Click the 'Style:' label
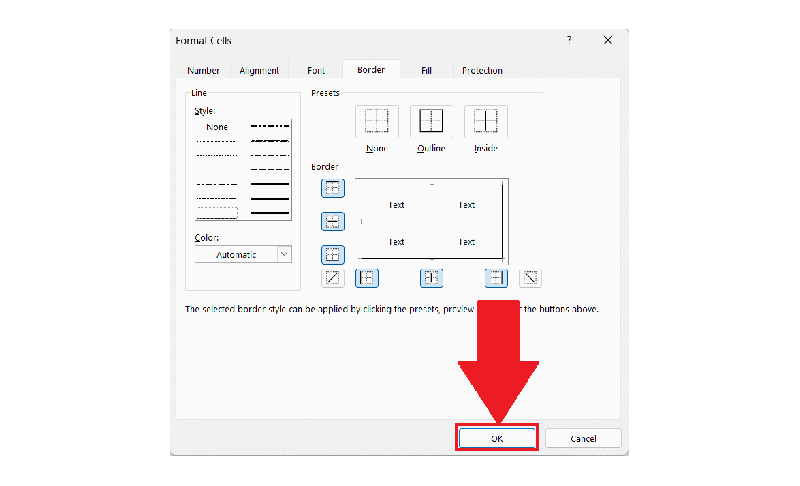Screen dimensions: 800x486 [x=205, y=111]
